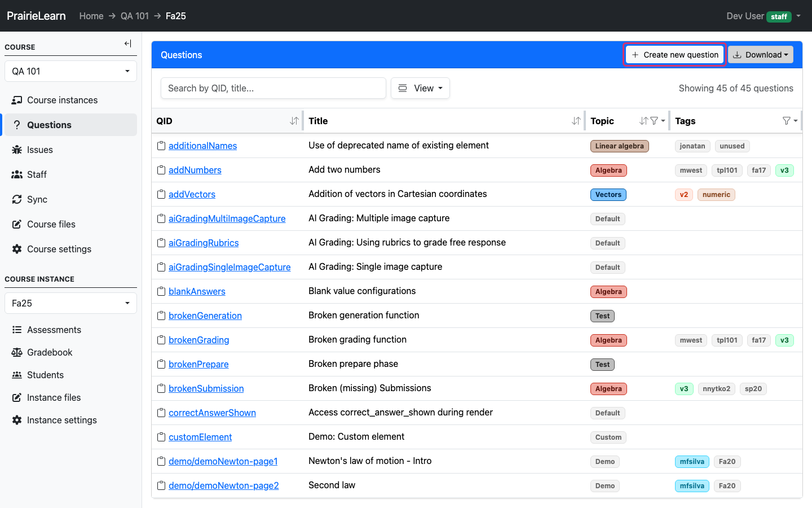812x508 pixels.
Task: Click Create new question button
Action: (675, 55)
